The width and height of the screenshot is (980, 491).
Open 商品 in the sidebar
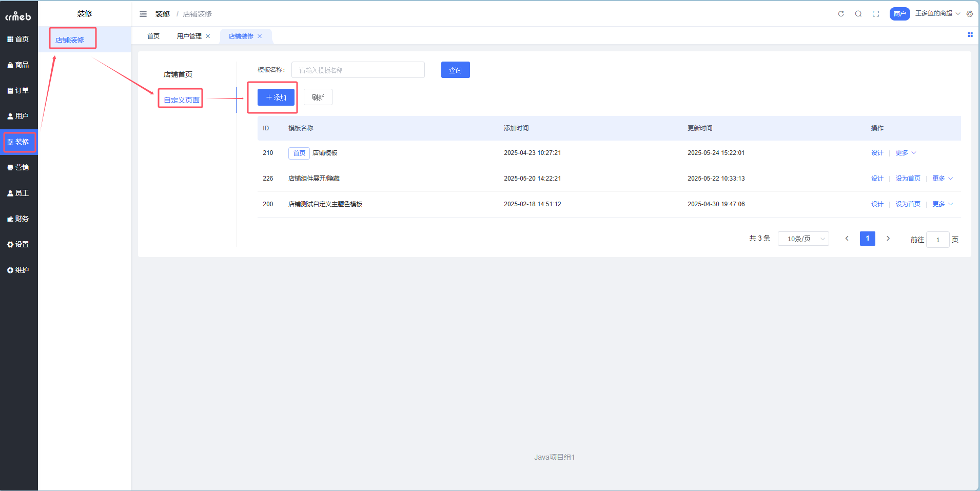(18, 65)
